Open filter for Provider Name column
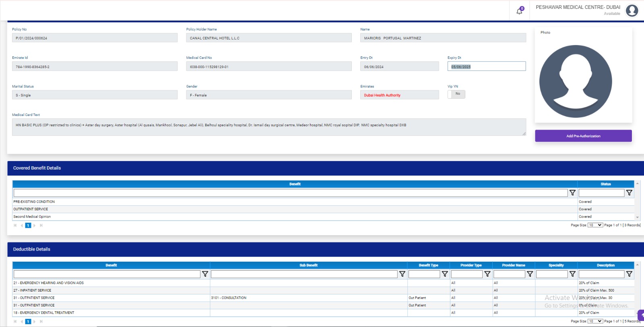Image resolution: width=644 pixels, height=327 pixels. (530, 274)
